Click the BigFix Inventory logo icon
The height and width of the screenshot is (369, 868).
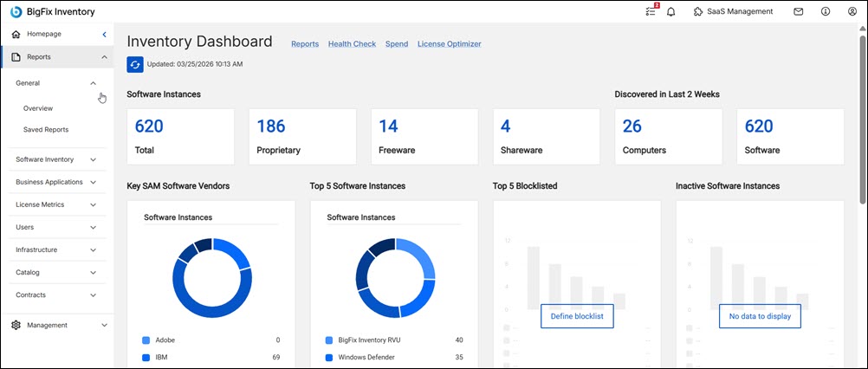click(16, 11)
